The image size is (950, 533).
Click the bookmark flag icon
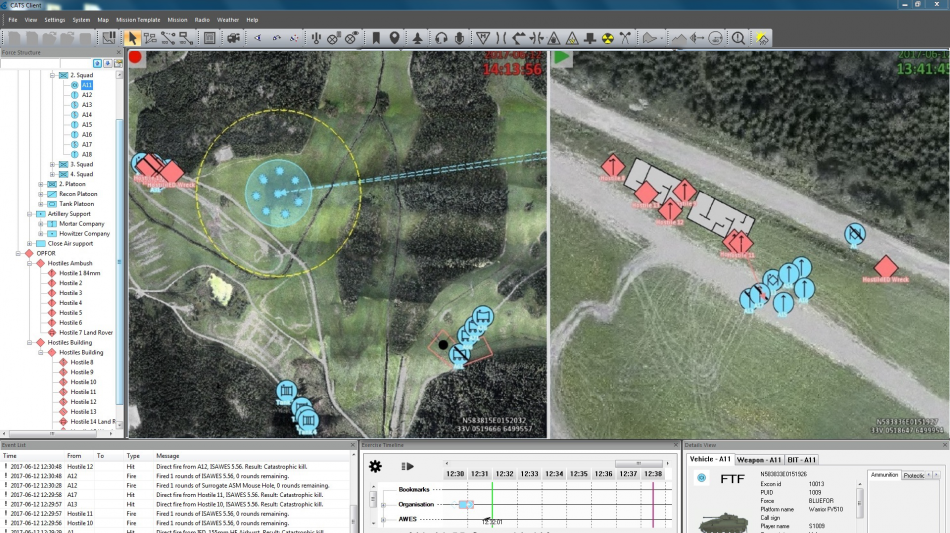coord(376,38)
